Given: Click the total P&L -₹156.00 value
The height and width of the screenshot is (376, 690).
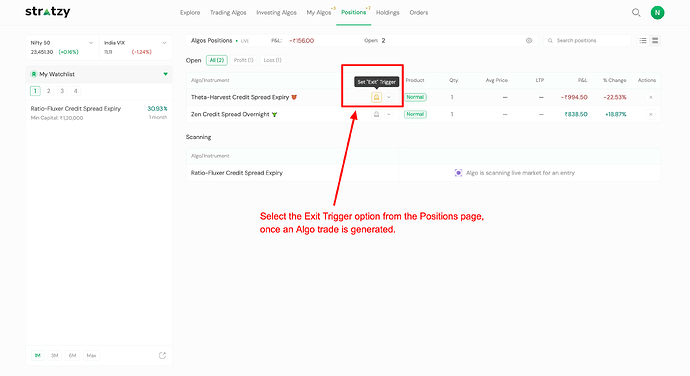Looking at the screenshot, I should (x=301, y=41).
